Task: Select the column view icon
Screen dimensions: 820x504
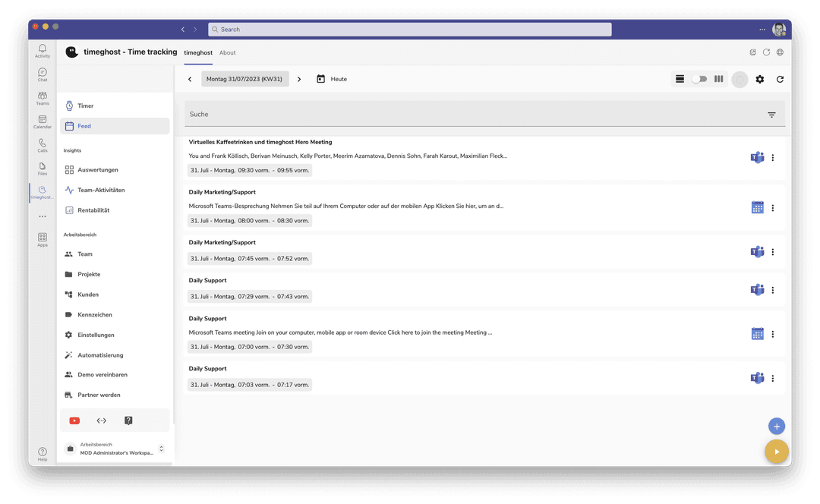Action: tap(718, 78)
